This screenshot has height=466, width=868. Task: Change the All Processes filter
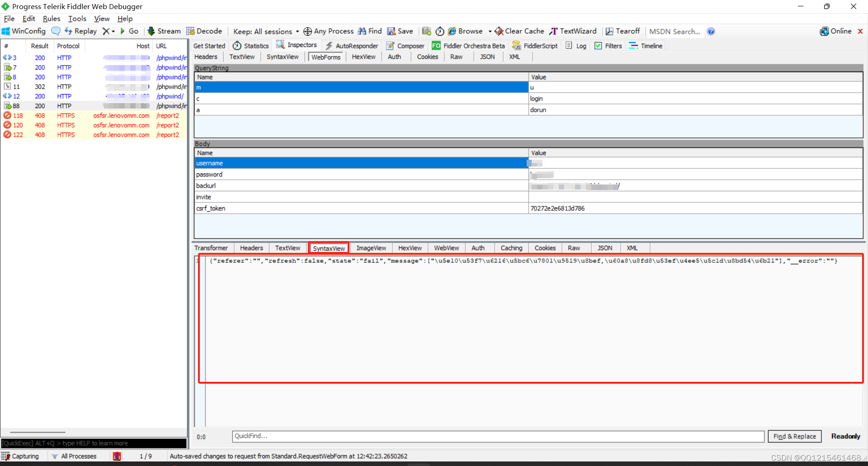click(74, 456)
